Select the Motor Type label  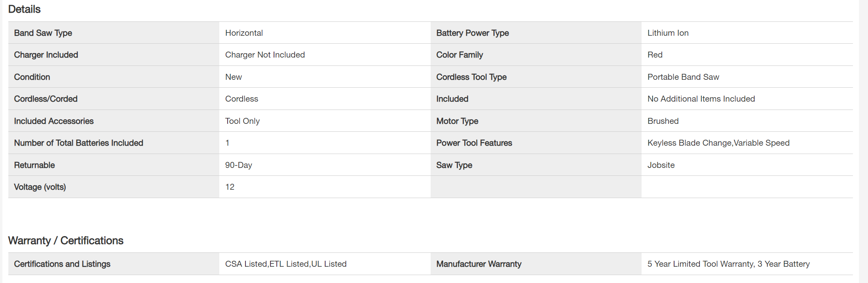coord(457,121)
